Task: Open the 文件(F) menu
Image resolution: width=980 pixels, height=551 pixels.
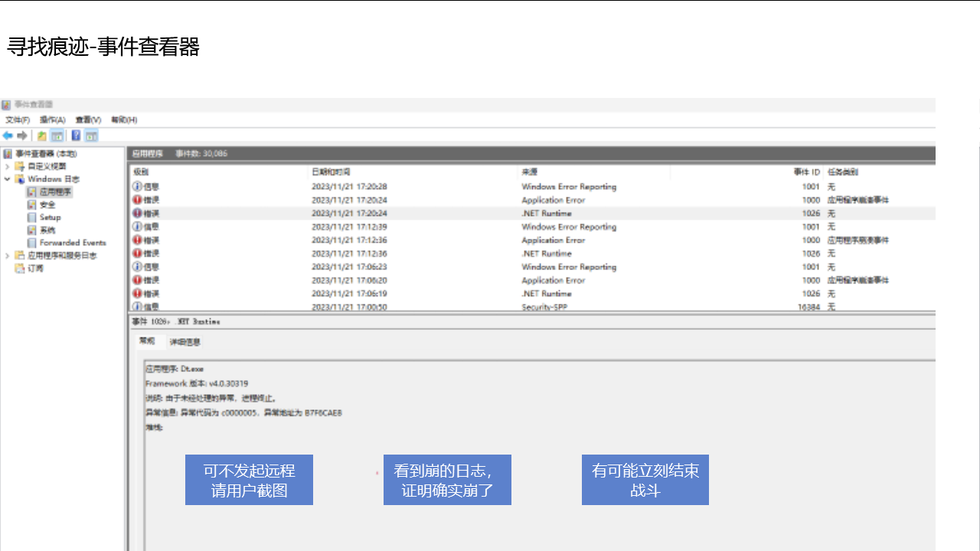Action: click(18, 120)
